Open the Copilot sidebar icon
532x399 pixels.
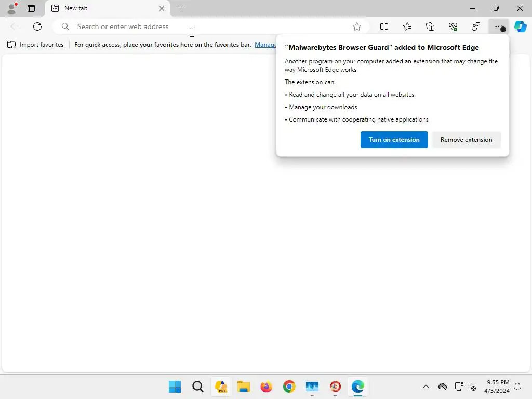tap(521, 26)
